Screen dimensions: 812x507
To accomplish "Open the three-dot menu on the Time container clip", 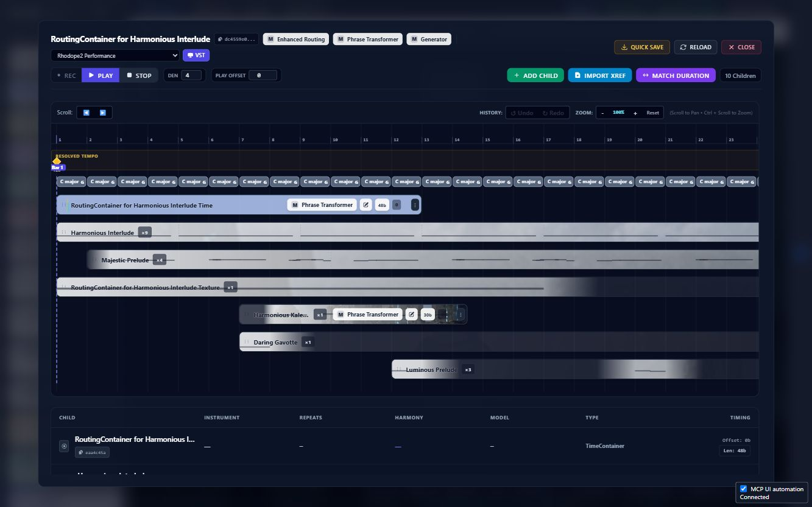I will (x=415, y=205).
